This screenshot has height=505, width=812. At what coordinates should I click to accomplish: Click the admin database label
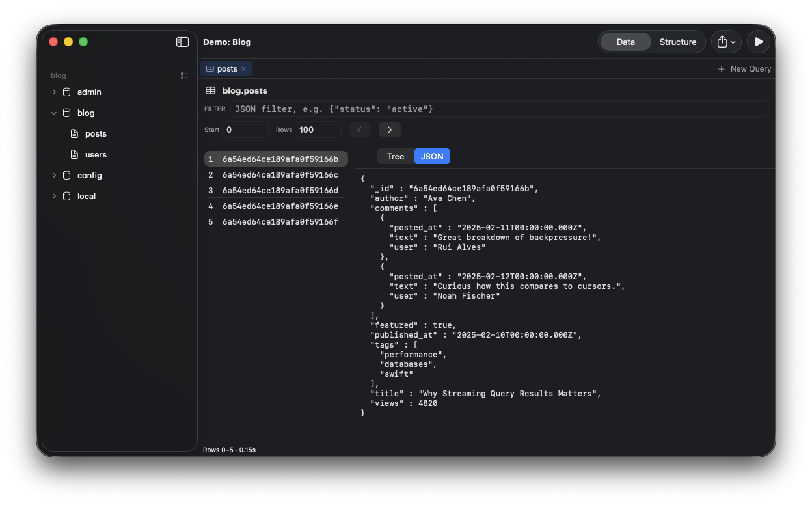click(89, 92)
